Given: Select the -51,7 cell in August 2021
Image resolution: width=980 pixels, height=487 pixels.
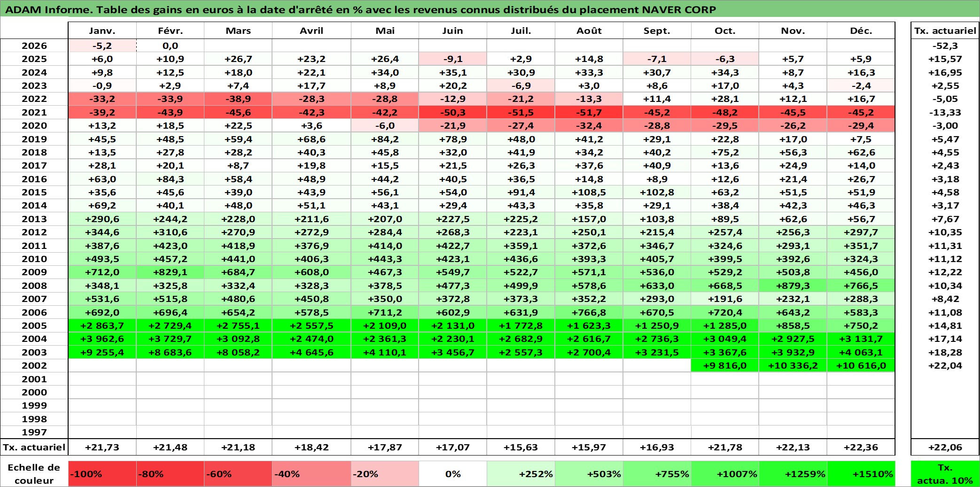Looking at the screenshot, I should coord(589,112).
